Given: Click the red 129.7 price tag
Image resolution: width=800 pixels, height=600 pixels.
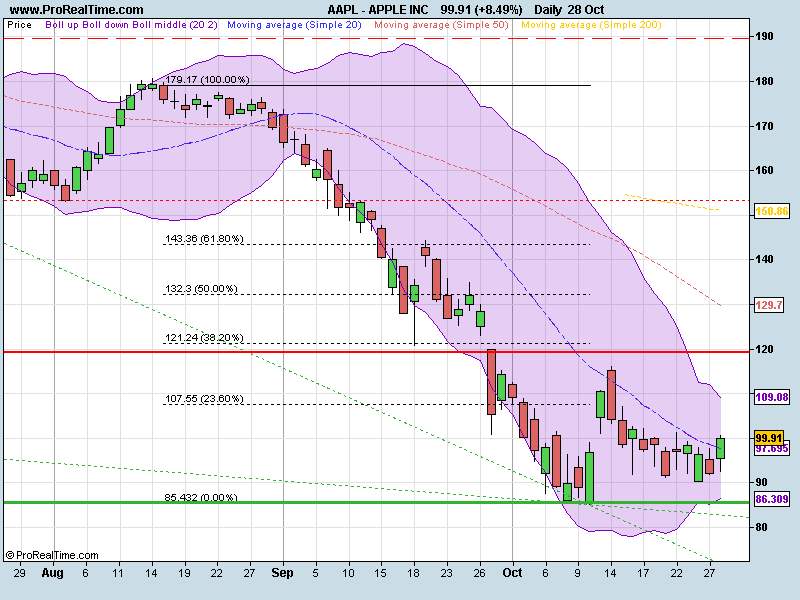Looking at the screenshot, I should 768,305.
